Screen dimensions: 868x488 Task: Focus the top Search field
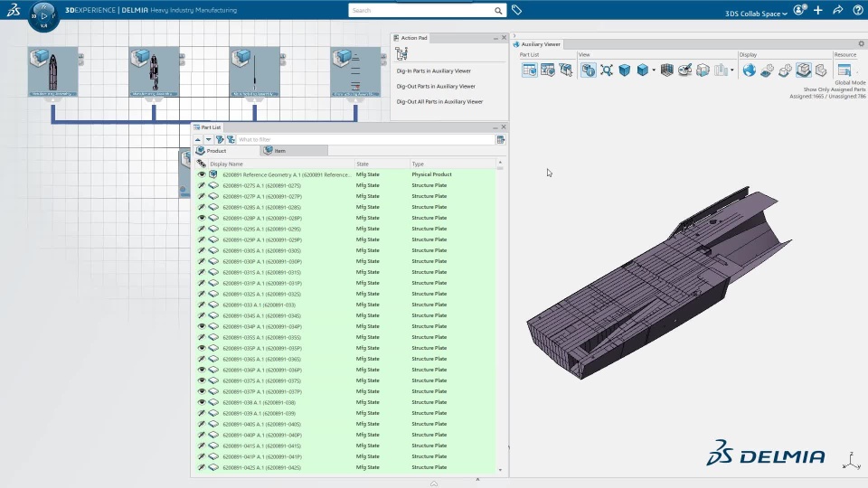[x=420, y=11]
